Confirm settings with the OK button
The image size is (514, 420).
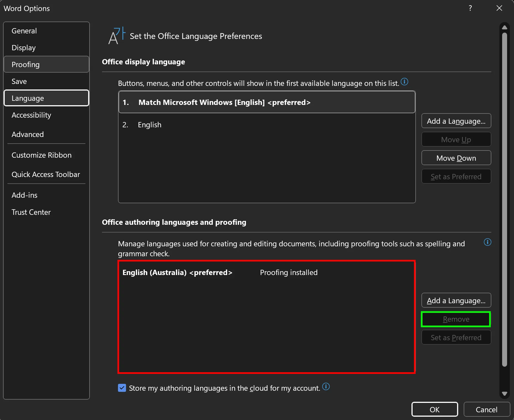click(435, 410)
